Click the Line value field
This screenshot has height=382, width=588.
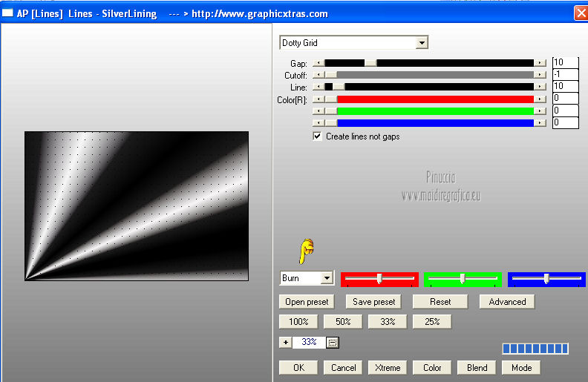click(x=566, y=87)
